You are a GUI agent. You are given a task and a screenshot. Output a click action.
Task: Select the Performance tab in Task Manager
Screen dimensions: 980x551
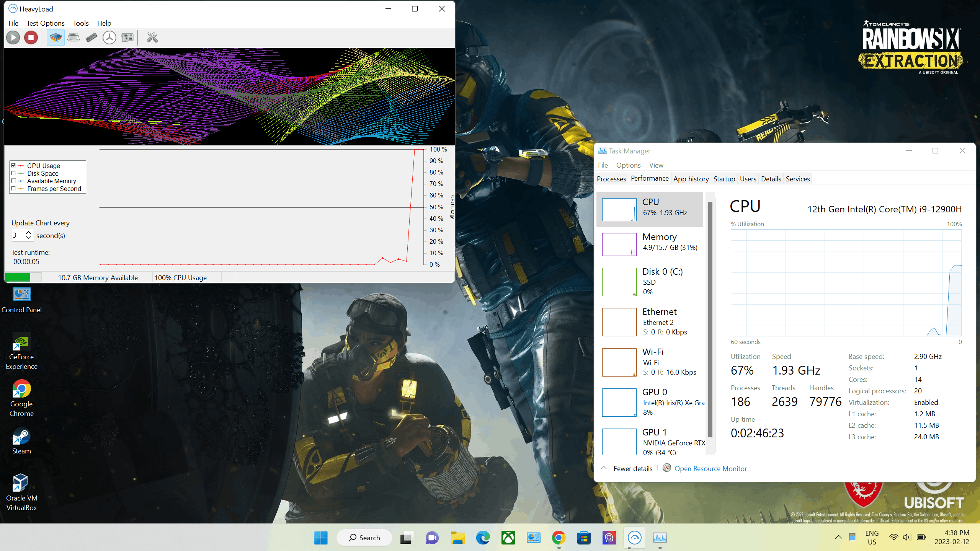[649, 178]
